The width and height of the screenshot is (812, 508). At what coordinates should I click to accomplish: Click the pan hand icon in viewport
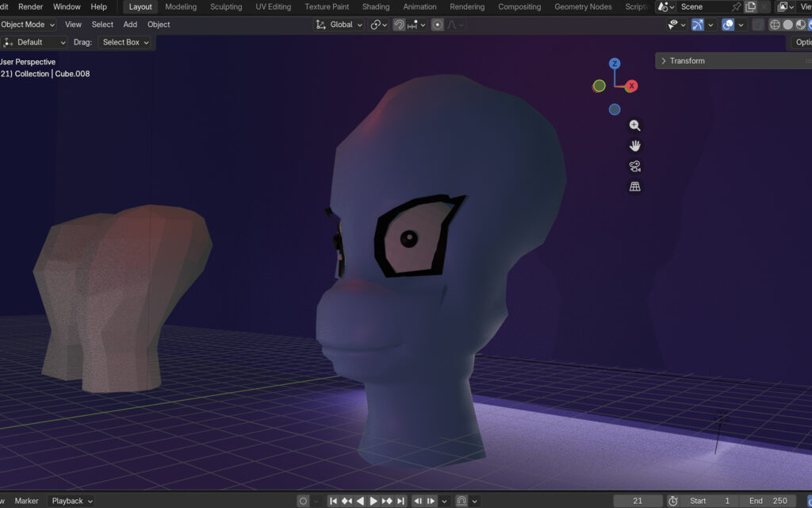click(634, 146)
